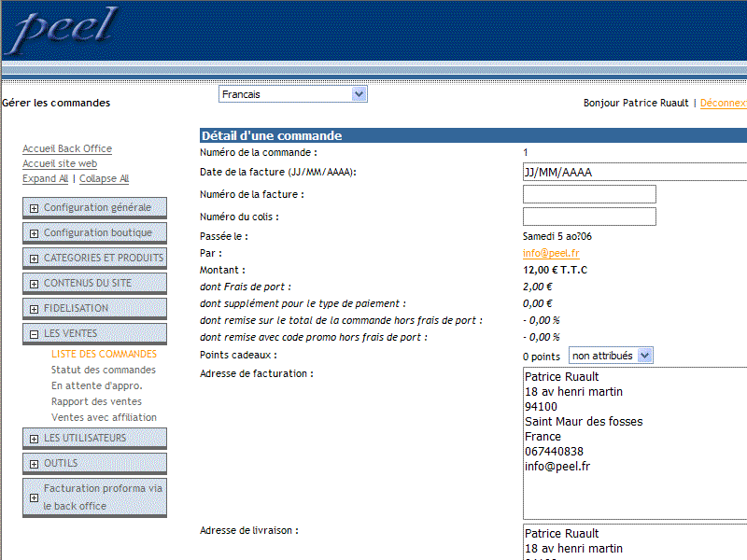Click the dont Frais de port label

(246, 287)
